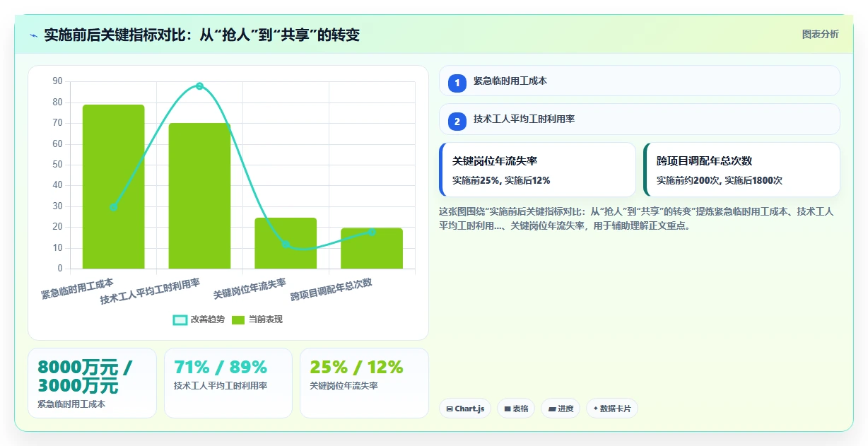Click the trend line peak point near 88
The image size is (868, 446).
pos(199,86)
